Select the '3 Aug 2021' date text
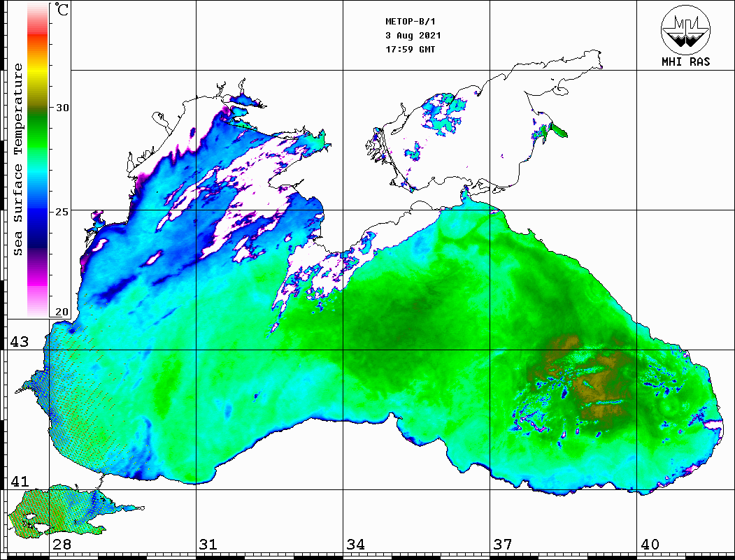The height and width of the screenshot is (560, 735). pyautogui.click(x=413, y=36)
